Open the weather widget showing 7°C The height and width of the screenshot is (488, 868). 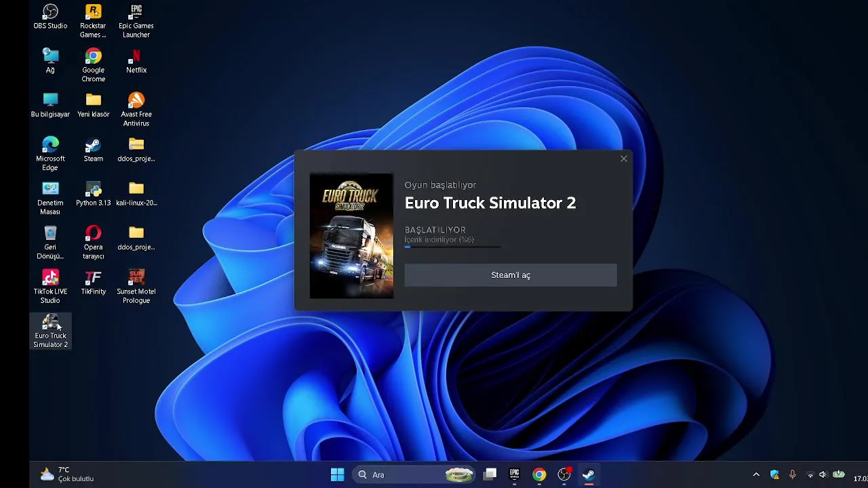point(66,474)
